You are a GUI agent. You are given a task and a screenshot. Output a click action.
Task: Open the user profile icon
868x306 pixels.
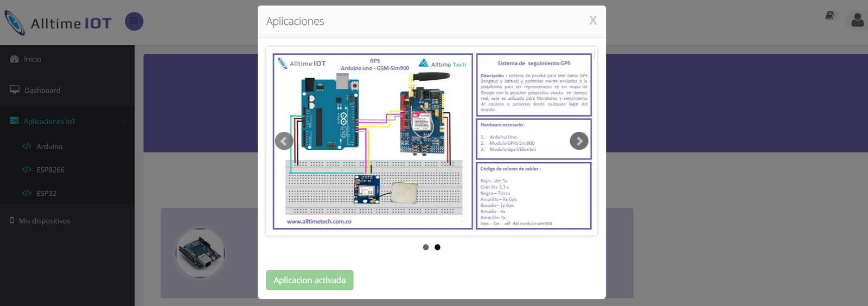point(857,21)
